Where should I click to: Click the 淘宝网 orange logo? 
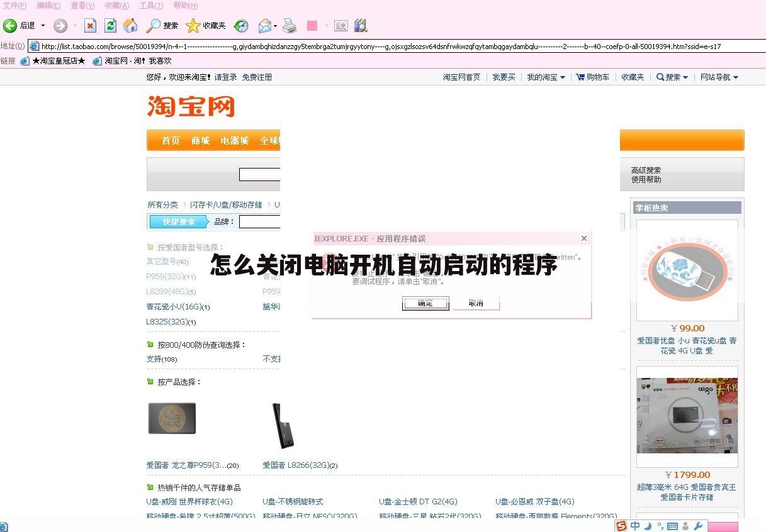pyautogui.click(x=191, y=106)
